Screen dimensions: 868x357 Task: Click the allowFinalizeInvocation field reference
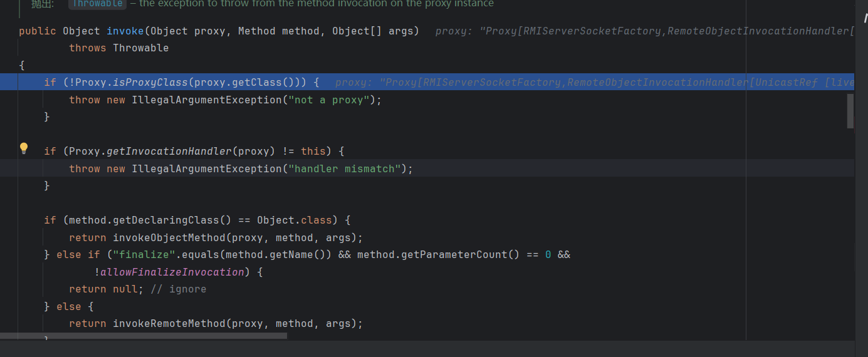click(x=172, y=272)
